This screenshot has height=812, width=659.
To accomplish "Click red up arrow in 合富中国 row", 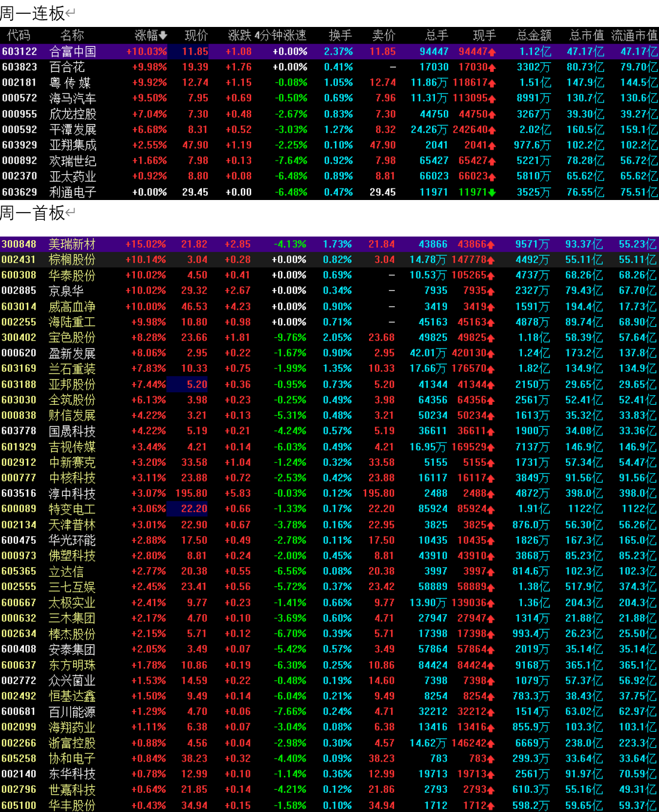I will pos(492,52).
